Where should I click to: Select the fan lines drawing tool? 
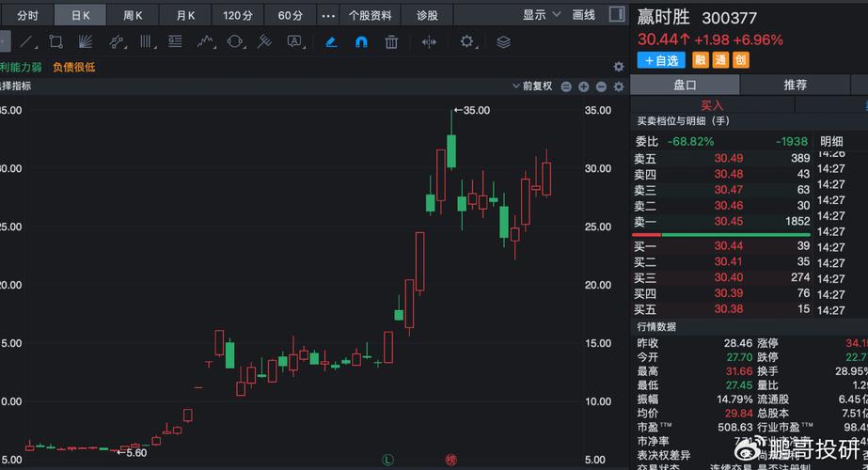tap(86, 42)
